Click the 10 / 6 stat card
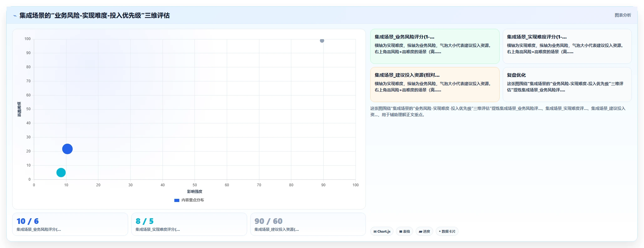 pos(70,224)
